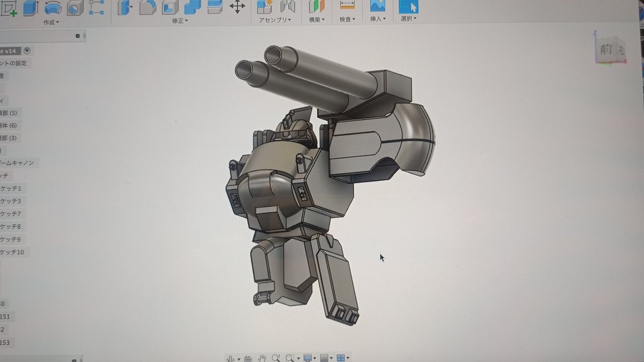Select the Shell tool

[x=170, y=8]
